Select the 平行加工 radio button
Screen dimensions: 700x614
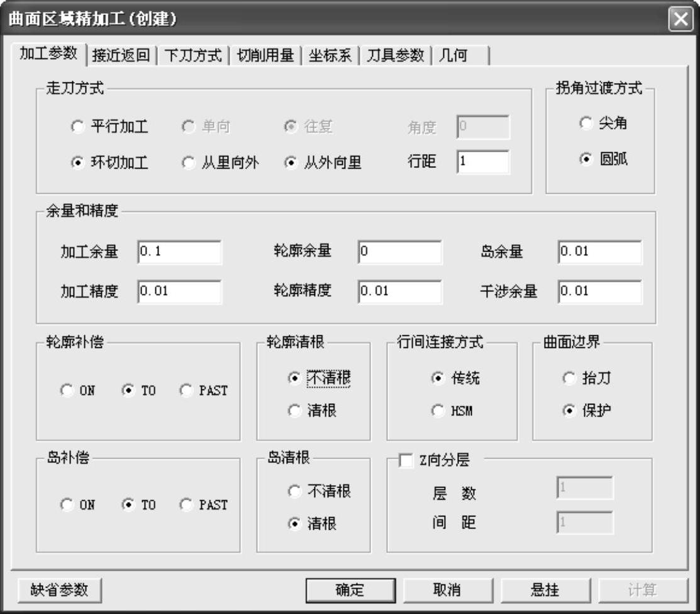(x=77, y=128)
